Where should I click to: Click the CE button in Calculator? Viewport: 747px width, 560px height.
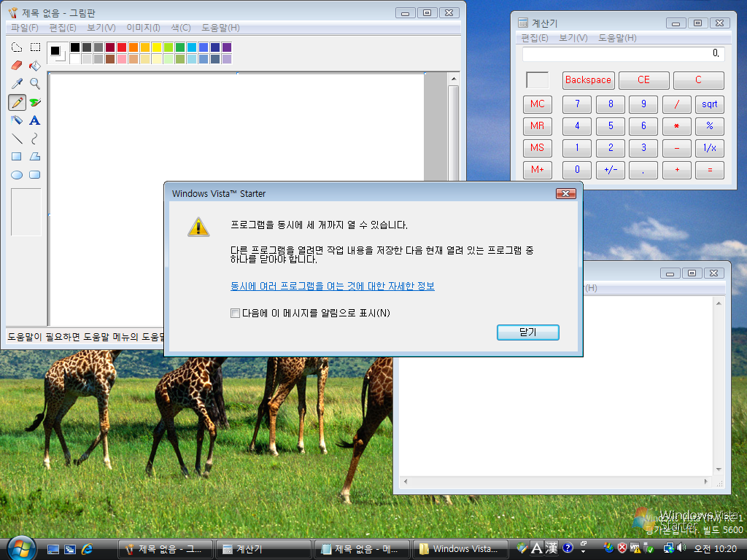coord(643,80)
